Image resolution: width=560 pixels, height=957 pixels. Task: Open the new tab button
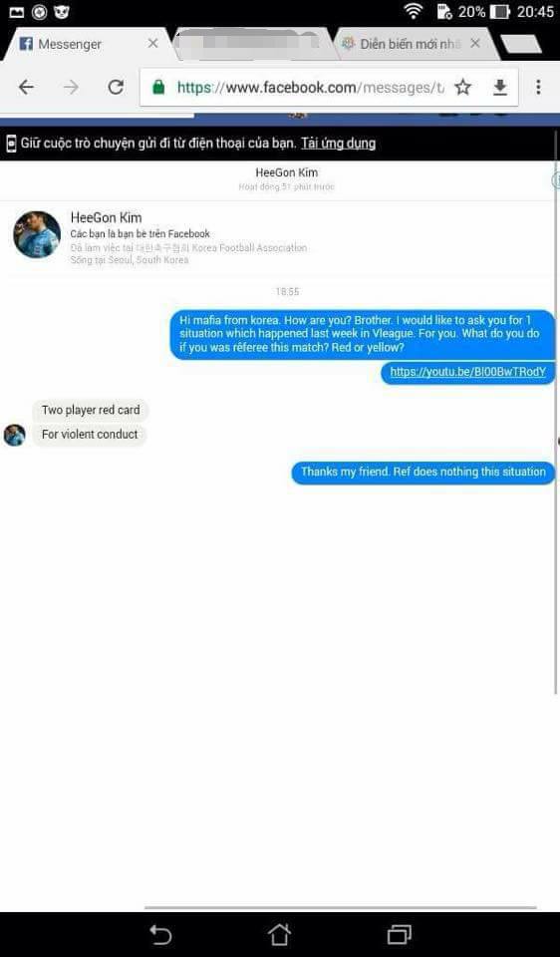(520, 44)
